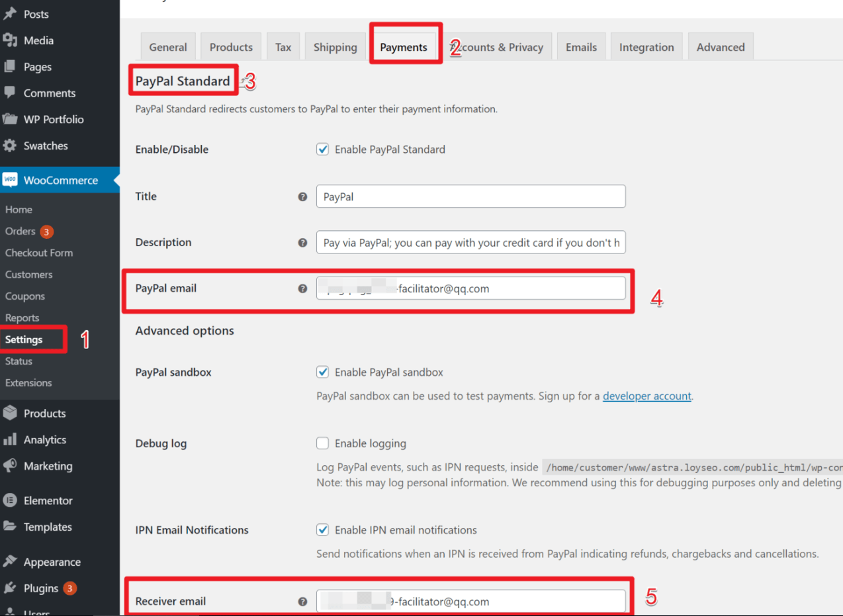
Task: Click the WooCommerce logo icon
Action: pos(10,180)
